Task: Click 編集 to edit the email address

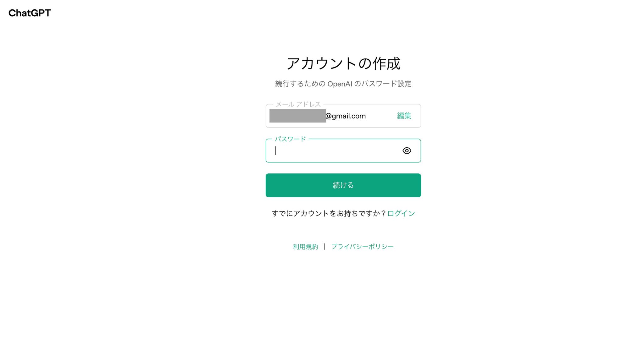Action: 404,116
